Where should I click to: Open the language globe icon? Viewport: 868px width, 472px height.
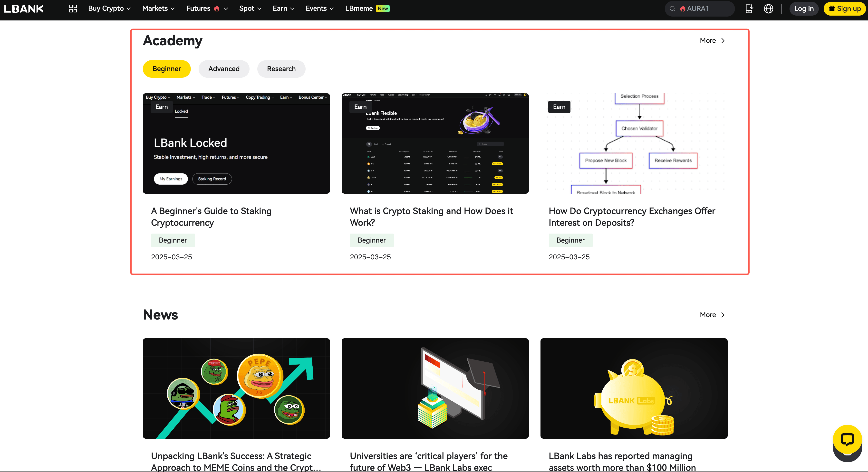(768, 9)
